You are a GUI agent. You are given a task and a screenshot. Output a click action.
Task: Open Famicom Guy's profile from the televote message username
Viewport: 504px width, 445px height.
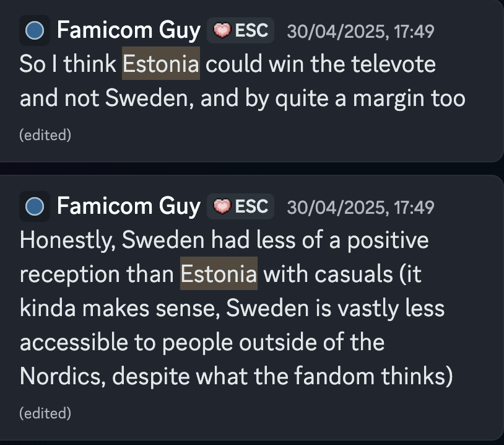tap(129, 30)
